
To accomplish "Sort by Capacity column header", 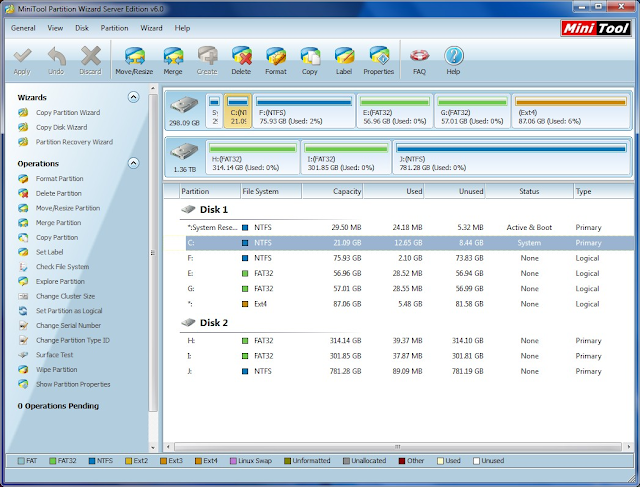I will pyautogui.click(x=332, y=191).
